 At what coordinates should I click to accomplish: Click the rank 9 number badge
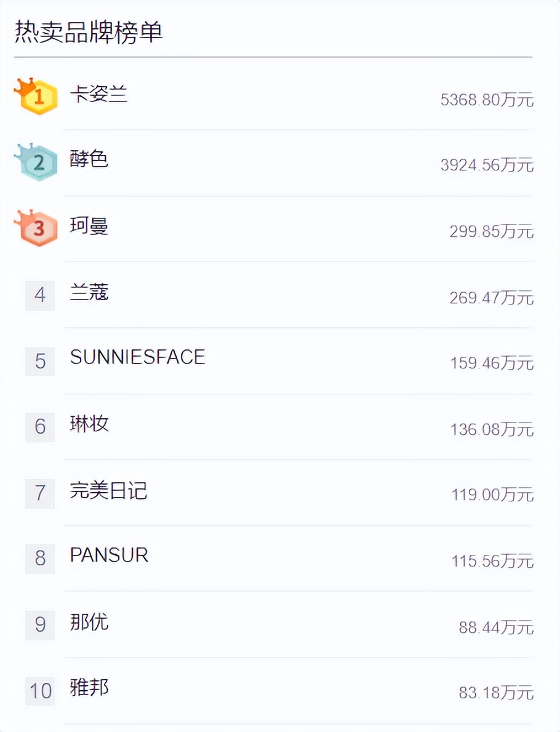click(x=39, y=626)
